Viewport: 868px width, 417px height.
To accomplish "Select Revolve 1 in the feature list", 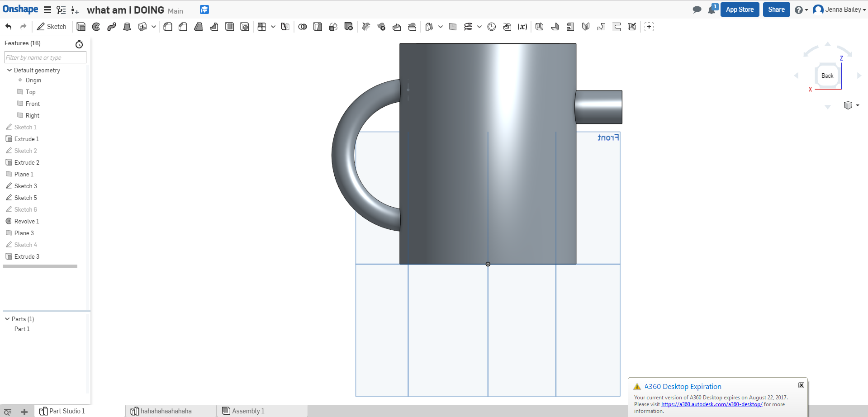I will [27, 221].
